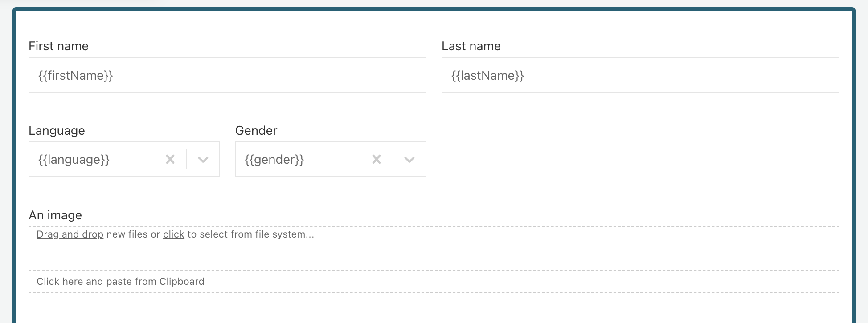This screenshot has height=323, width=868.
Task: Click the "First name" label
Action: (x=58, y=46)
